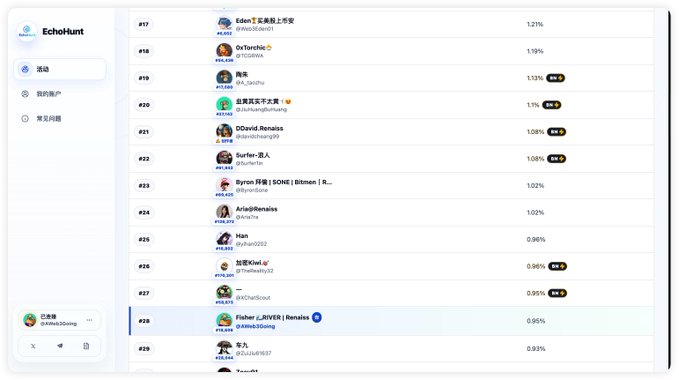Screen dimensions: 679x380
Task: Click the @ByronSone handle
Action: point(252,190)
